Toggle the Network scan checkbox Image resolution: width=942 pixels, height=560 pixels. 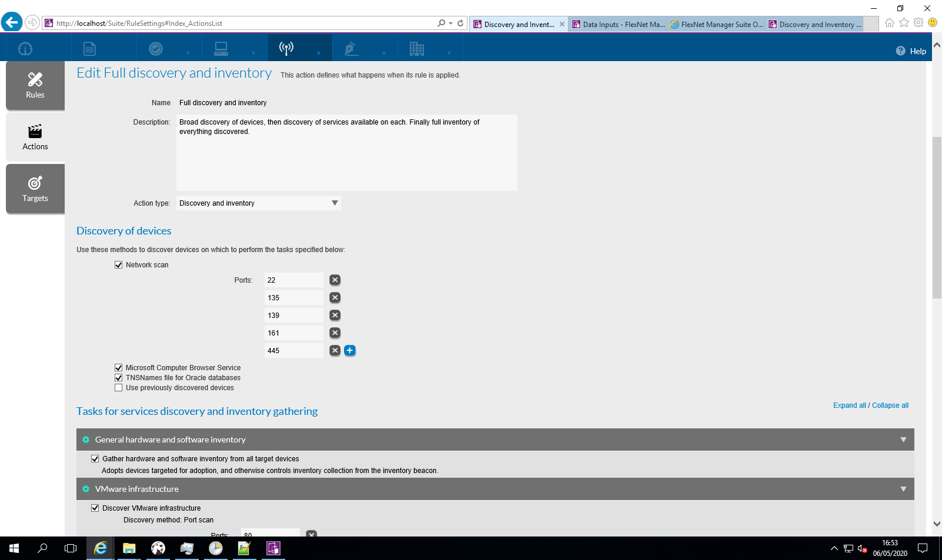[x=119, y=265]
